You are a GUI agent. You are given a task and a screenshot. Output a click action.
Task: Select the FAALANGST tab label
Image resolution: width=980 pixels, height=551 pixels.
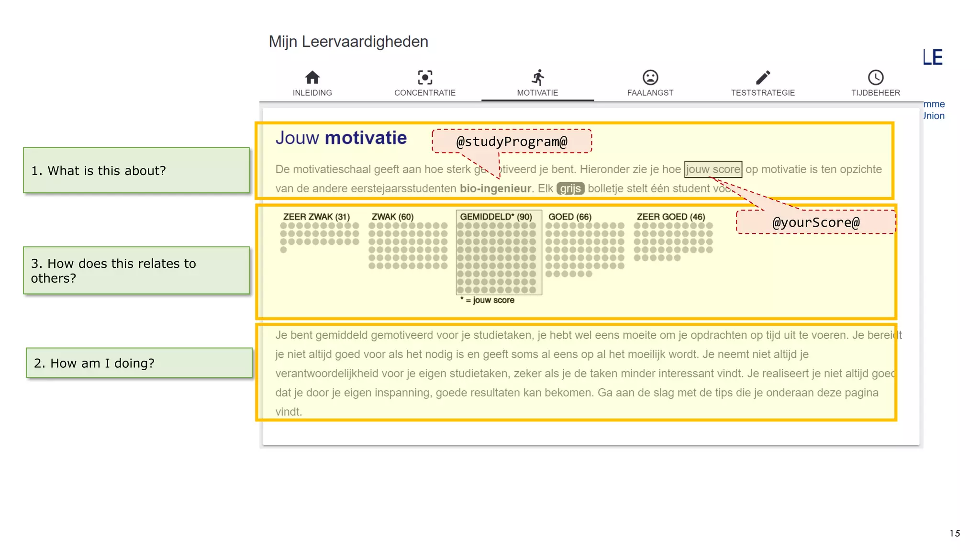[x=650, y=93]
